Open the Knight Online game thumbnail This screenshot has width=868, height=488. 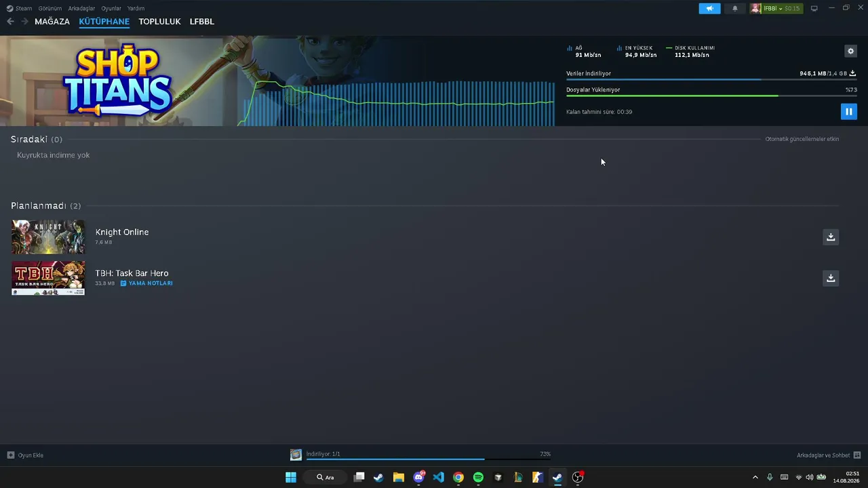point(48,237)
